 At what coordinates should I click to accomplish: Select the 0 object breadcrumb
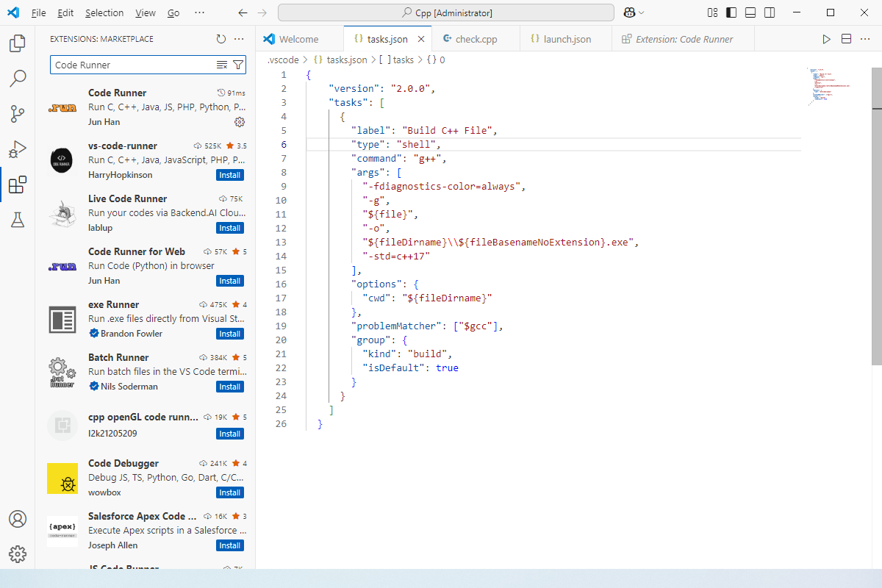(436, 60)
